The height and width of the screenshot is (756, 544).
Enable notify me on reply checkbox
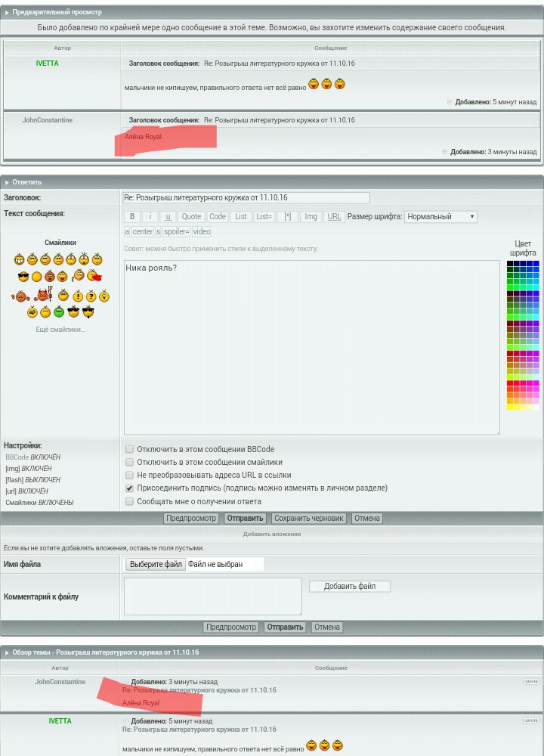click(129, 501)
